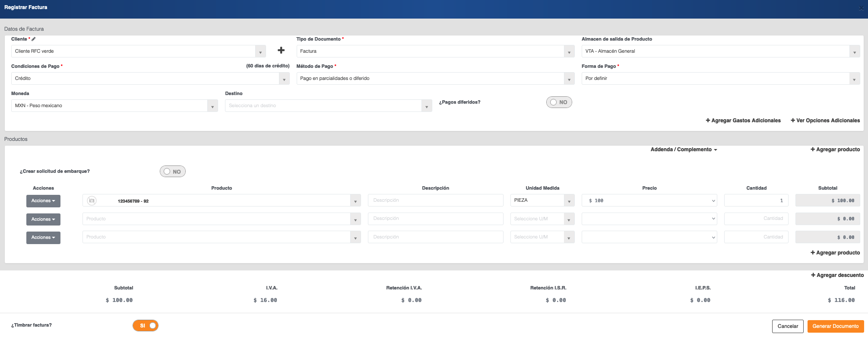Close the Registrar Factura dialog
Viewport: 868px width, 340px height.
861,8
